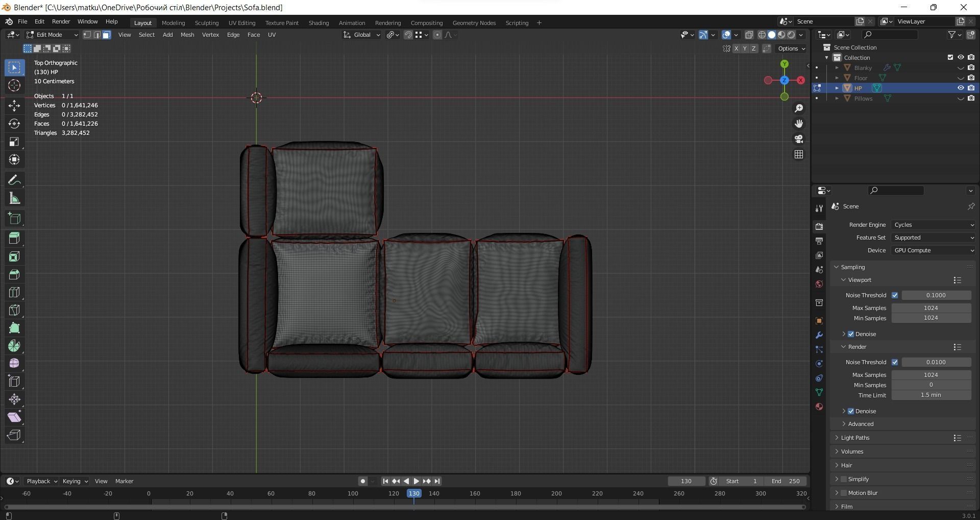
Task: Click the zoom viewport icon
Action: coord(799,108)
